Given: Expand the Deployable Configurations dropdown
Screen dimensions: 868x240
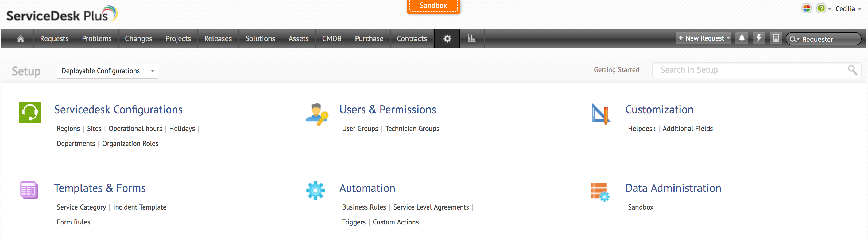Looking at the screenshot, I should click(x=107, y=71).
